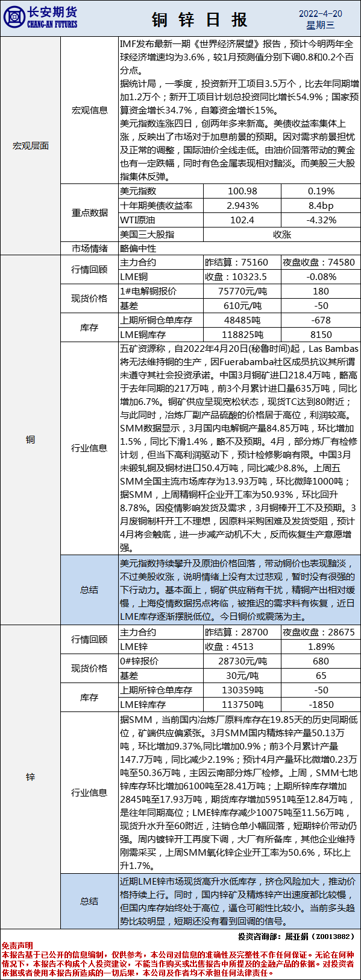Select the blue copper 总结 summary box
361x980 pixels.
(239, 590)
